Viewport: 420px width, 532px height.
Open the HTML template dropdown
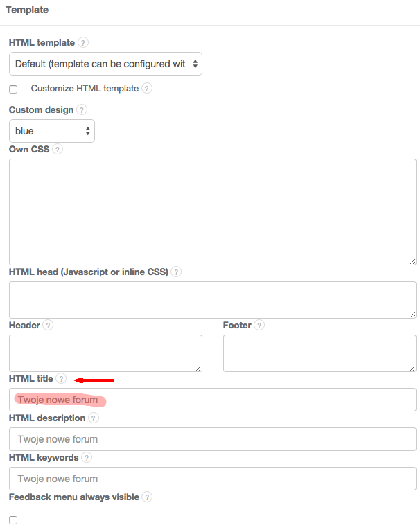(x=105, y=64)
